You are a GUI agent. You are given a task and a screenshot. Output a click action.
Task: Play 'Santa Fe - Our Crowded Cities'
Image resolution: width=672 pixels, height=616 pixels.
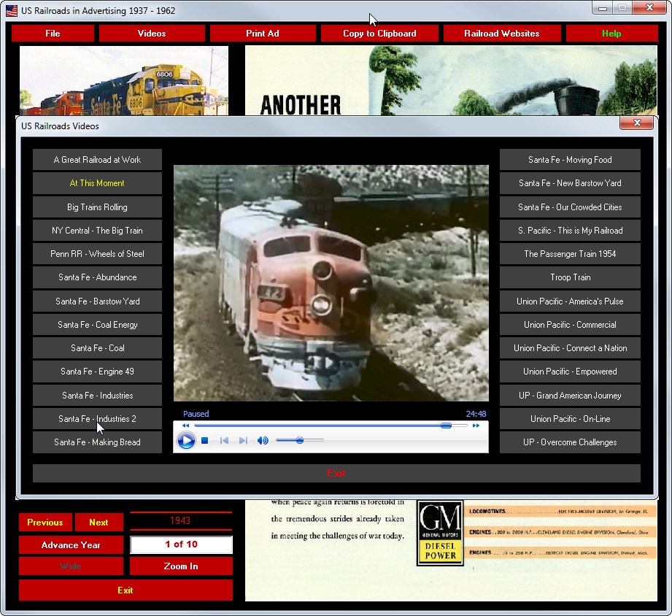click(x=570, y=207)
